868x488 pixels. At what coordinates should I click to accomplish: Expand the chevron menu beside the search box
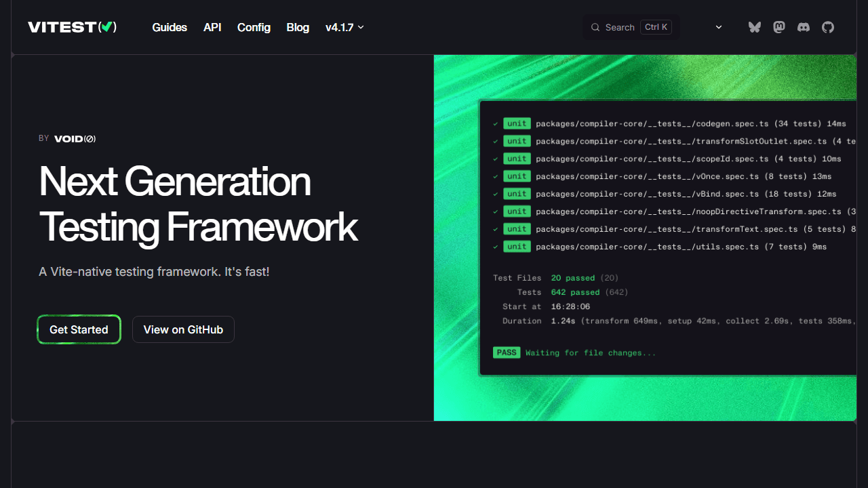(719, 27)
